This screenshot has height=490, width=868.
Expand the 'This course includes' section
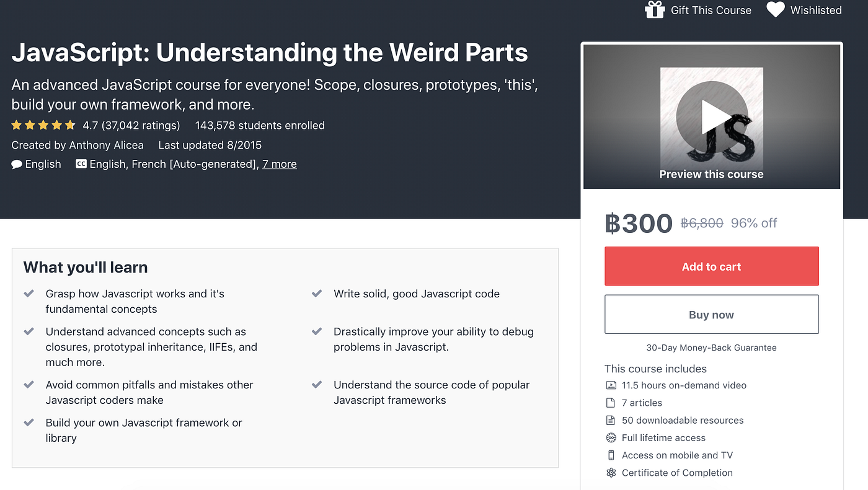655,369
